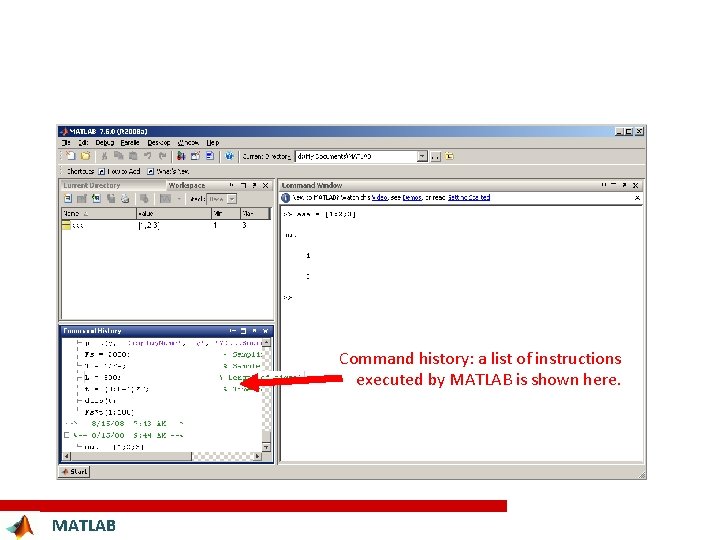Sort Workspace by the Value column header
Screen dimensions: 720x540
pyautogui.click(x=174, y=214)
